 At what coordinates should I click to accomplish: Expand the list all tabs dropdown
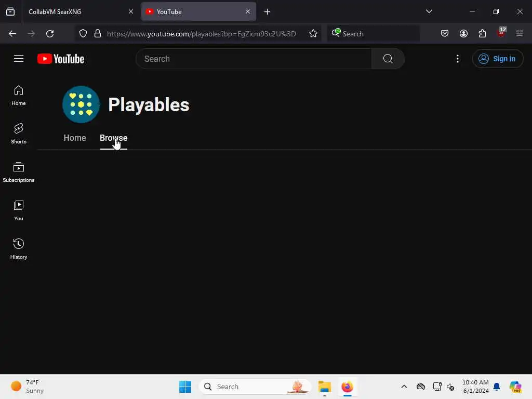coord(429,11)
